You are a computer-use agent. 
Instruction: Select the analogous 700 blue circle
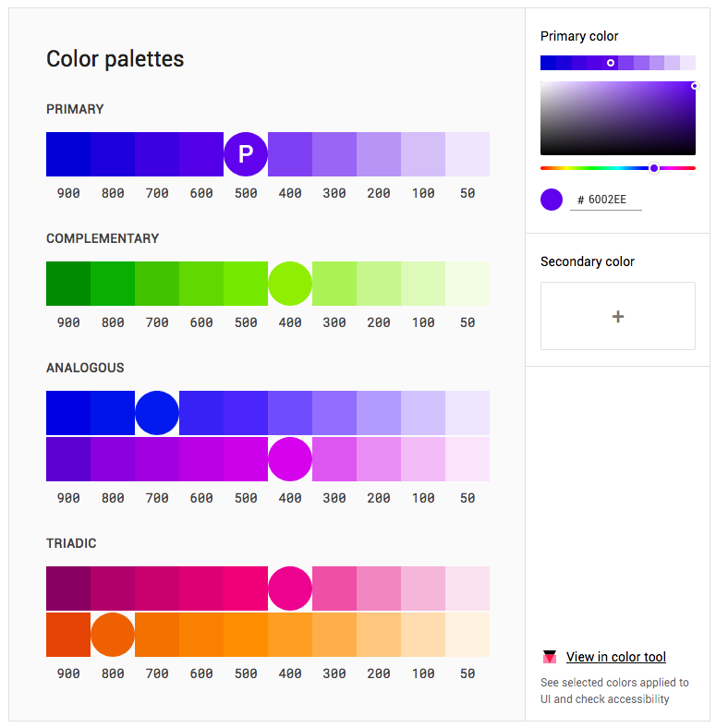click(157, 413)
